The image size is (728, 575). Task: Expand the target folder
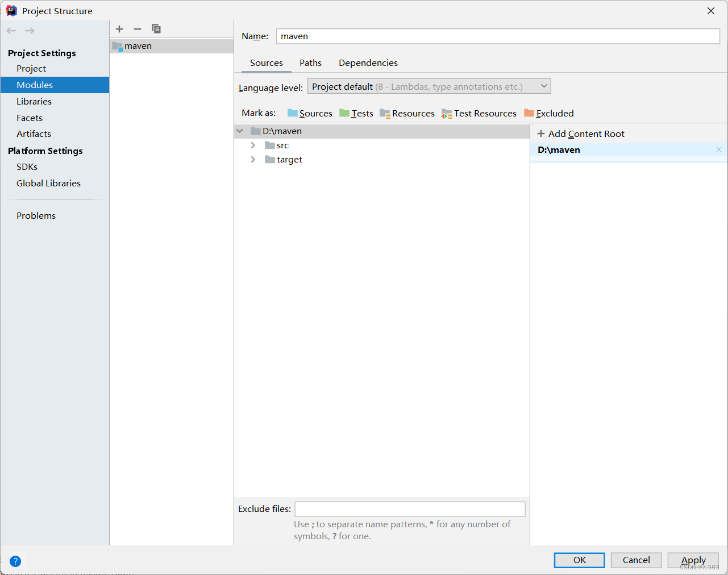coord(253,160)
